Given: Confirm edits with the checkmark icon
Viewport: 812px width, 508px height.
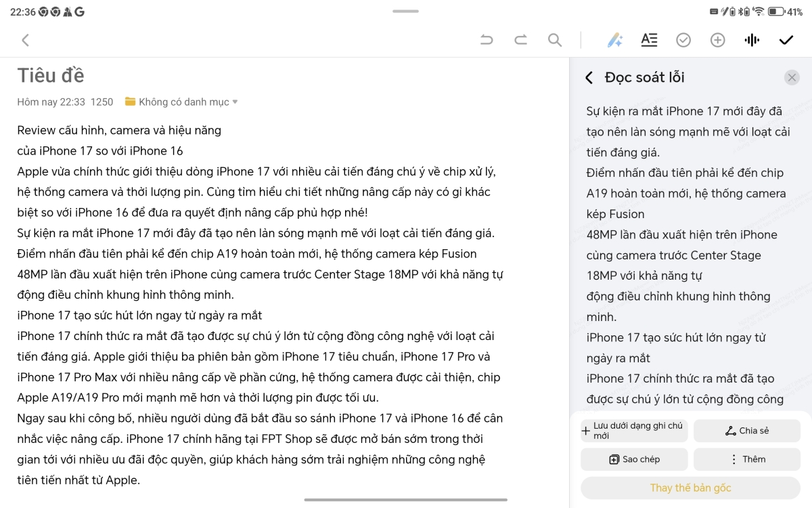Looking at the screenshot, I should 786,40.
